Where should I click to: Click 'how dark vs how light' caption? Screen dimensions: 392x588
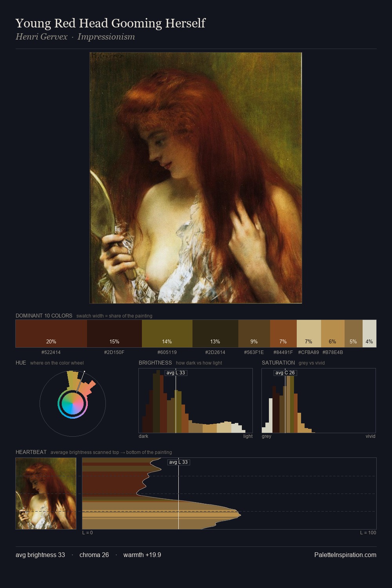point(199,363)
